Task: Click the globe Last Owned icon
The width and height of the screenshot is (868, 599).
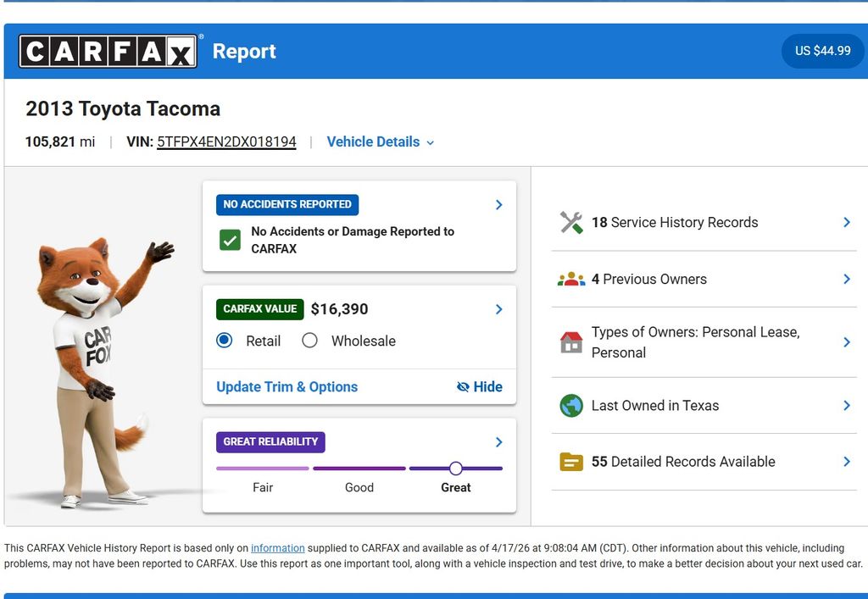Action: [x=571, y=406]
